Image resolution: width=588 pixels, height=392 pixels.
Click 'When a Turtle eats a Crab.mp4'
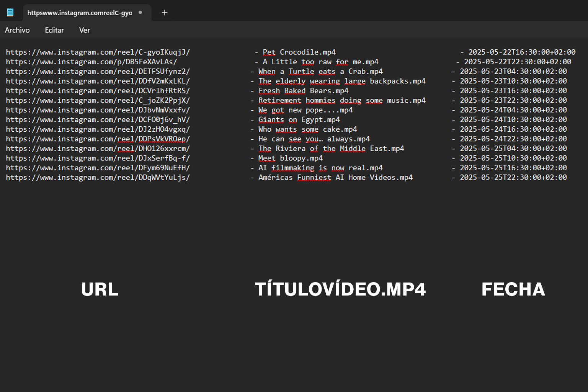click(x=321, y=72)
